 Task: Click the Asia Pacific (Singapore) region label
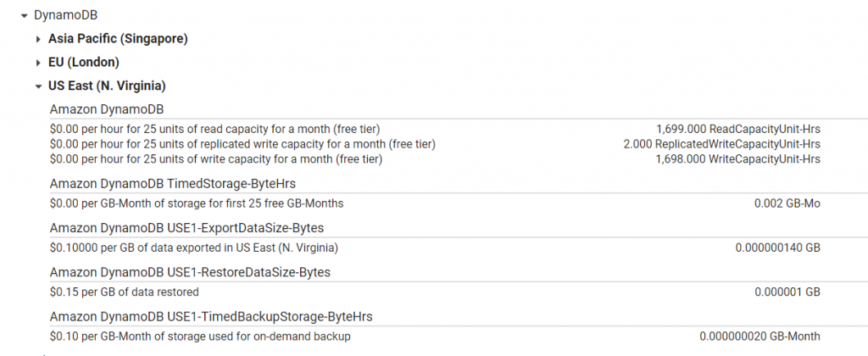118,38
